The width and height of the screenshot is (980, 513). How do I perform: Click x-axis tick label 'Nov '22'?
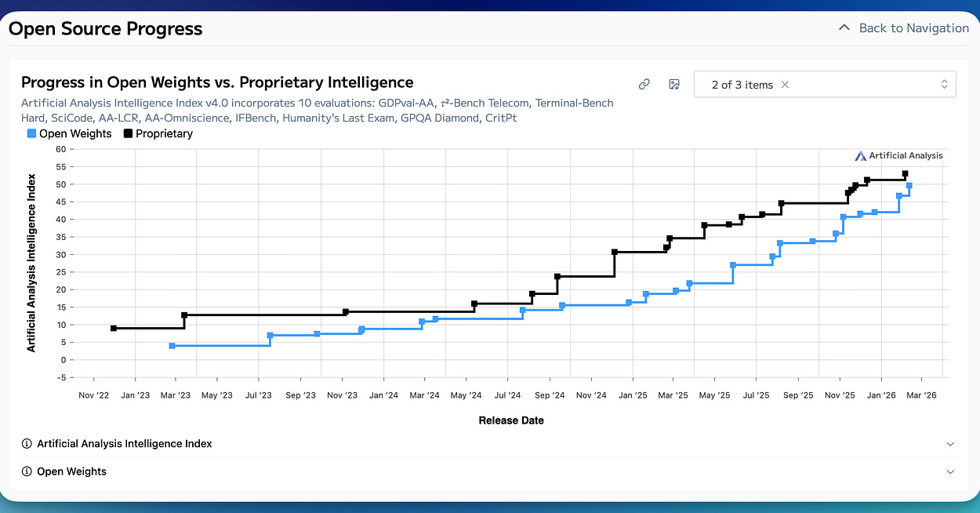pos(94,395)
